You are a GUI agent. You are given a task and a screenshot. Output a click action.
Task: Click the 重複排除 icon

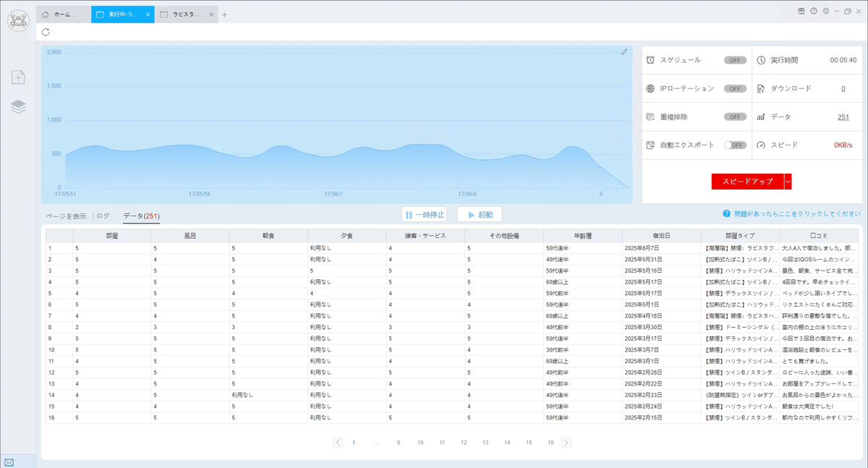(x=651, y=116)
